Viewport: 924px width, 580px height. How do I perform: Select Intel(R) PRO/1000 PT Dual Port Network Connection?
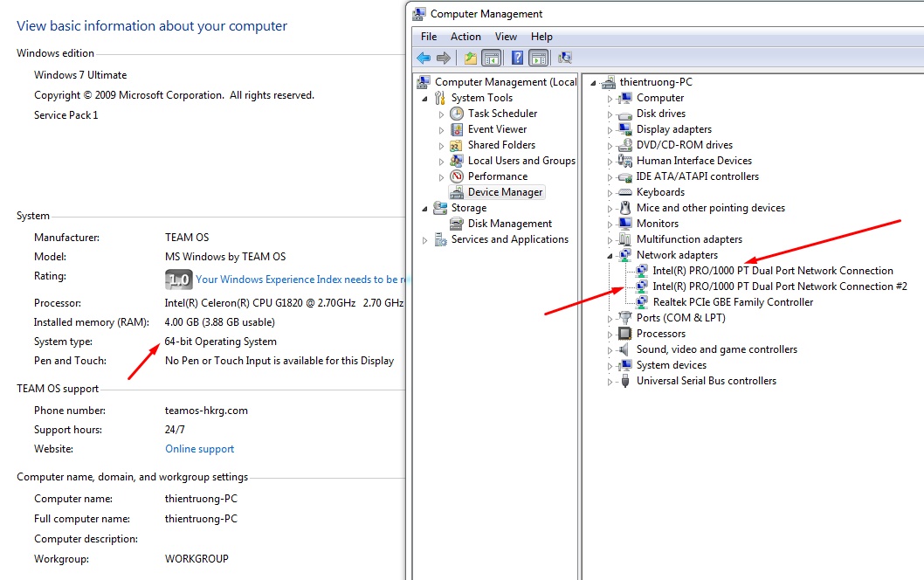[x=773, y=271]
